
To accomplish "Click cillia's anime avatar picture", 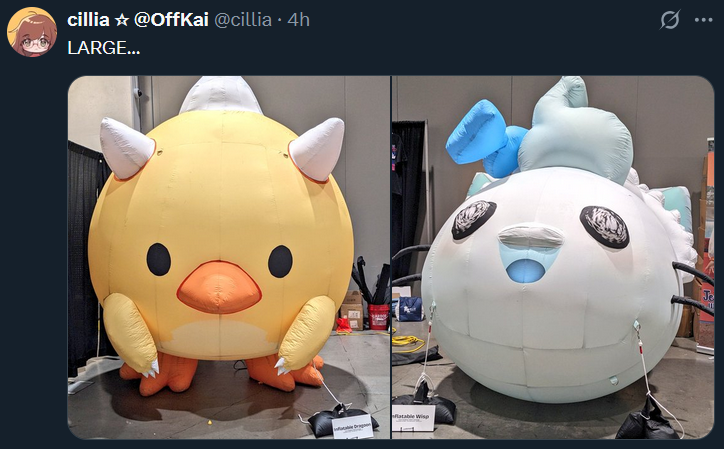I will point(32,32).
